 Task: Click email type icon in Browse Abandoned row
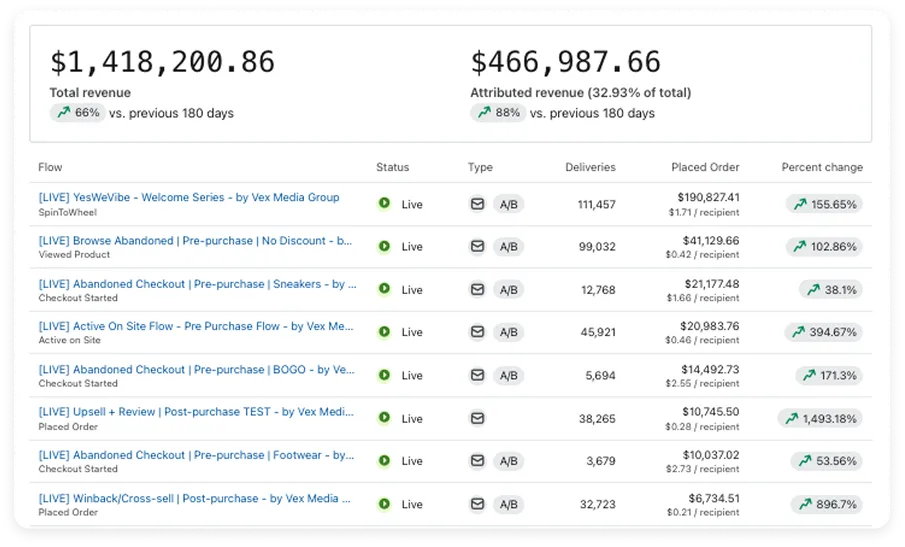(x=477, y=247)
